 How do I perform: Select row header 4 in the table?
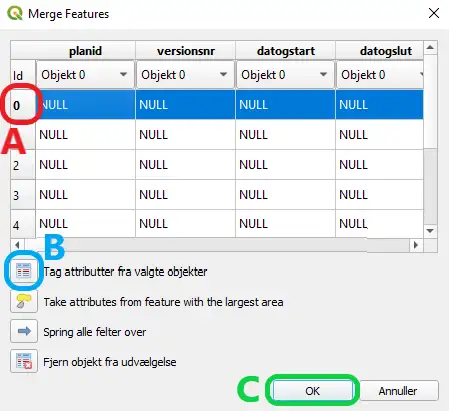click(23, 224)
